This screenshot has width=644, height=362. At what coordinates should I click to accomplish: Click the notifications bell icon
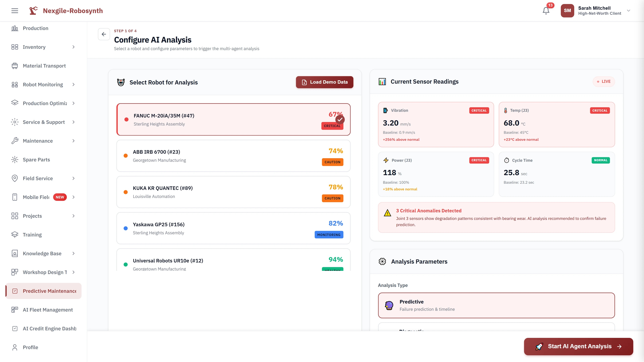tap(546, 11)
